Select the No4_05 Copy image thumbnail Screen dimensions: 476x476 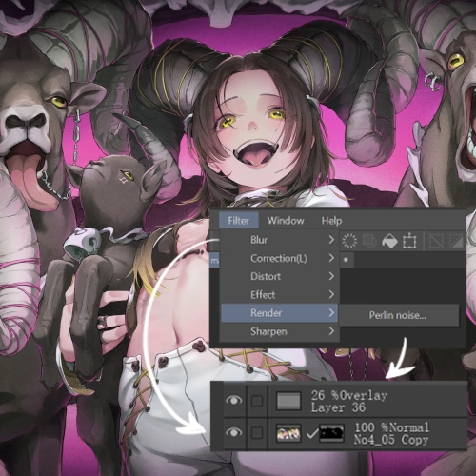pyautogui.click(x=288, y=433)
